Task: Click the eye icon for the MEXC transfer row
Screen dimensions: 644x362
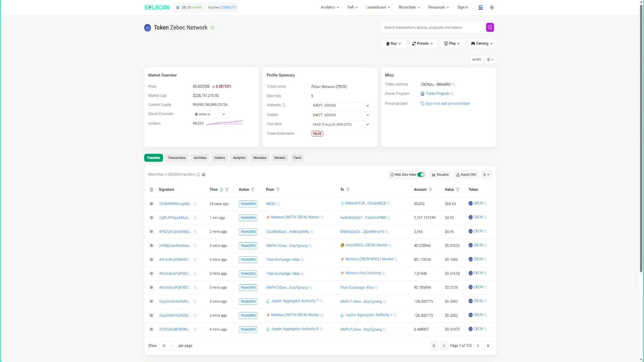Action: click(151, 204)
